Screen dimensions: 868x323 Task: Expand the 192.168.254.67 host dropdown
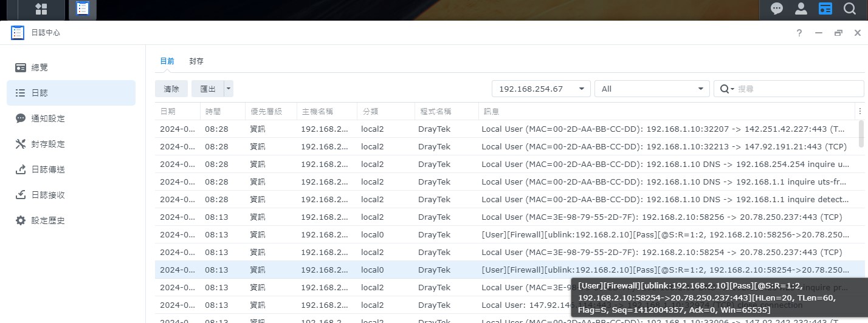click(541, 89)
